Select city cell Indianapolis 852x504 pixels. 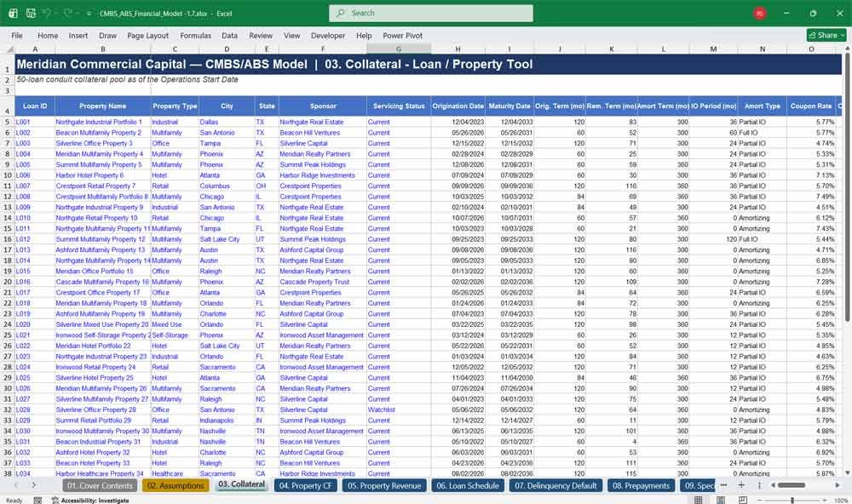click(x=227, y=421)
